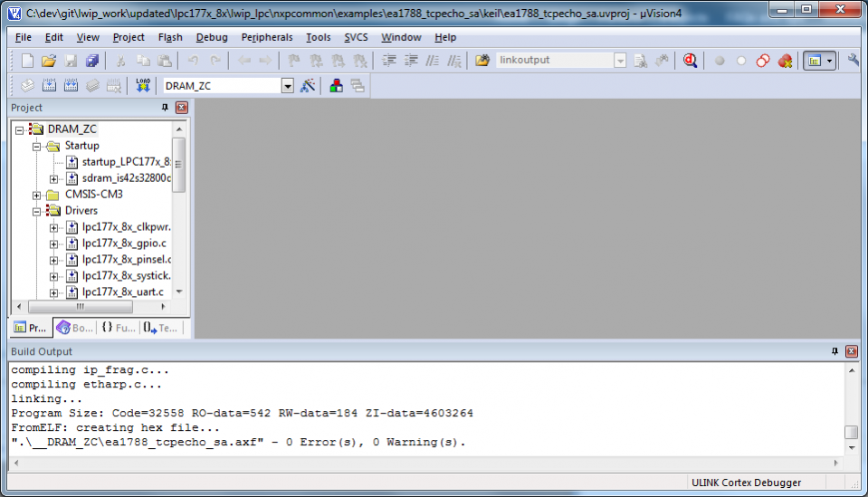
Task: Click the Paste clipboard icon
Action: pos(165,61)
